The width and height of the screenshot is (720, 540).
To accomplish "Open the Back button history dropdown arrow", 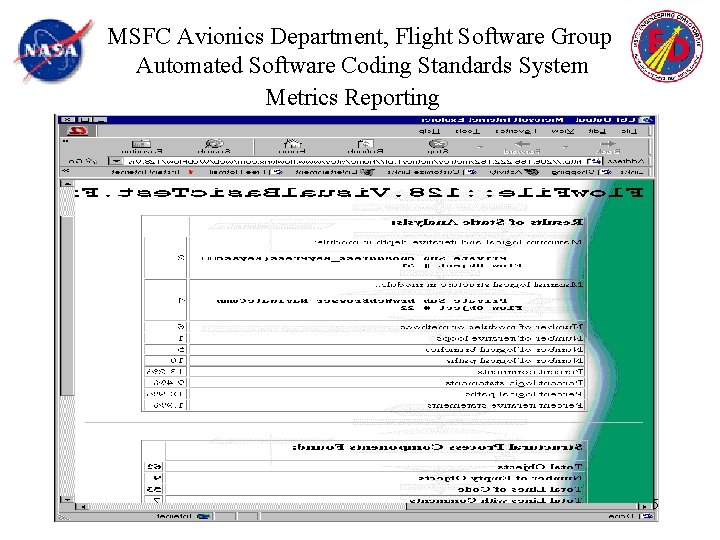I will (x=565, y=147).
